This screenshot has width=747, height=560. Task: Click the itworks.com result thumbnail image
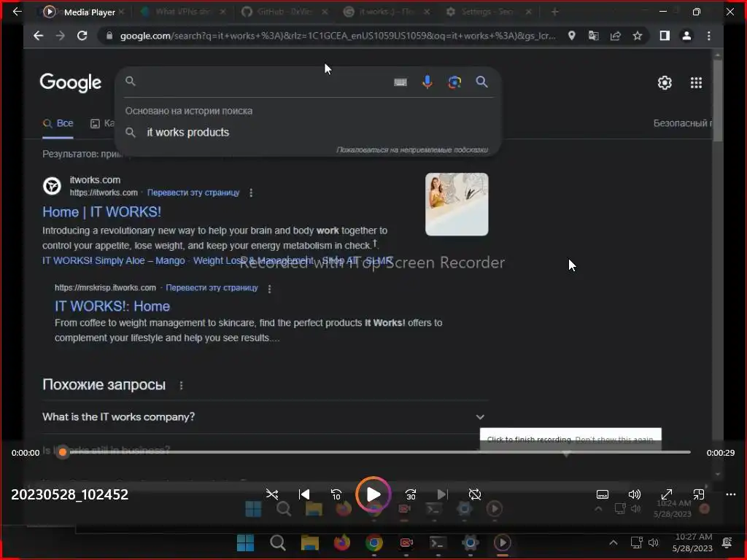click(x=457, y=204)
